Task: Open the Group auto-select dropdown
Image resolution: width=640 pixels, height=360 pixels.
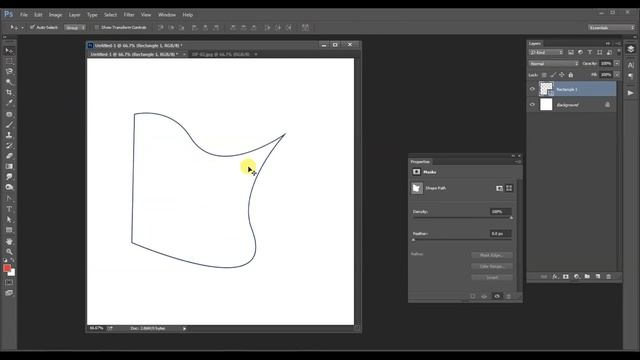Action: click(75, 27)
